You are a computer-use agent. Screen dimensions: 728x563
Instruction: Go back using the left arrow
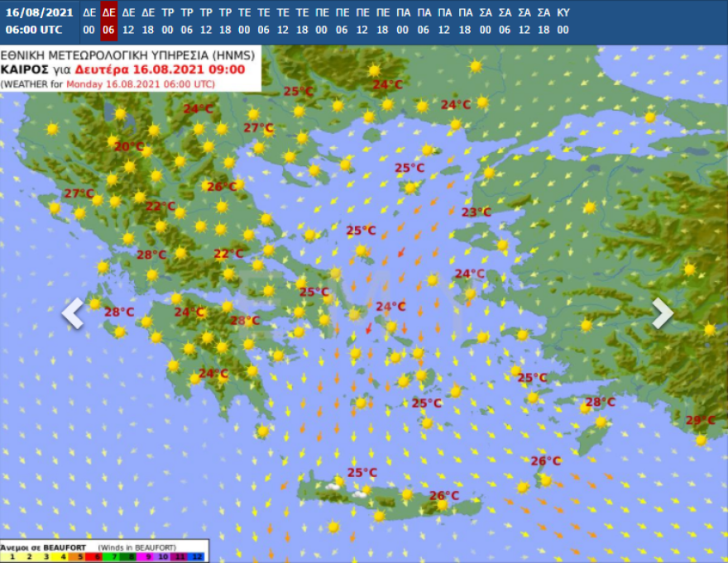tap(73, 313)
